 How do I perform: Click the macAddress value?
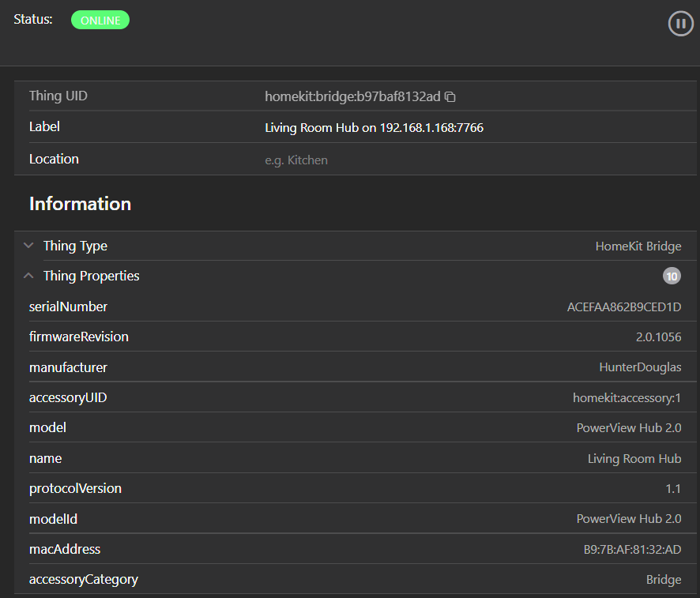coord(632,549)
